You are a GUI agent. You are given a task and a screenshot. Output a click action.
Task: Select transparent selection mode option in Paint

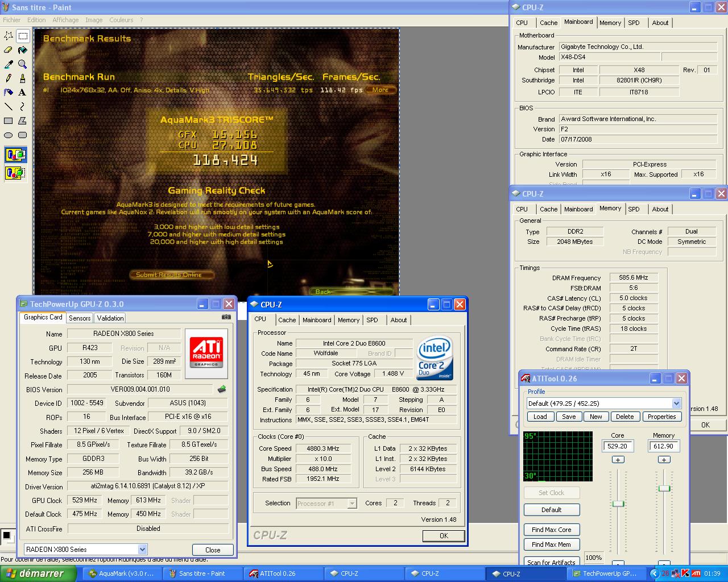point(15,173)
